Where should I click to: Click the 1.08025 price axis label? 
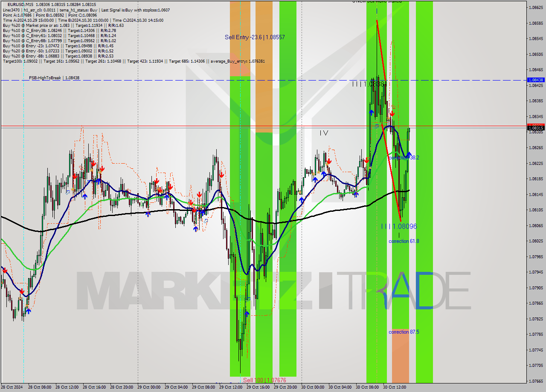click(x=535, y=241)
